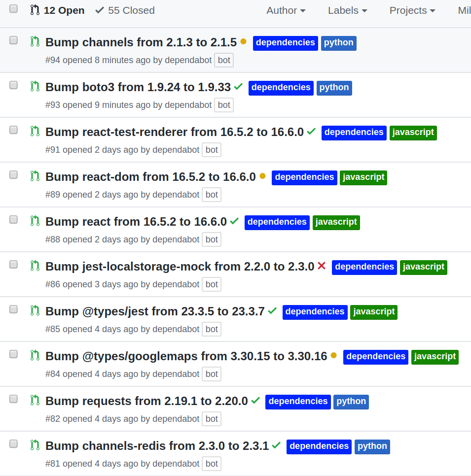Click dependencies label on channels 2.1.5 PR
This screenshot has width=471, height=476.
coord(286,43)
